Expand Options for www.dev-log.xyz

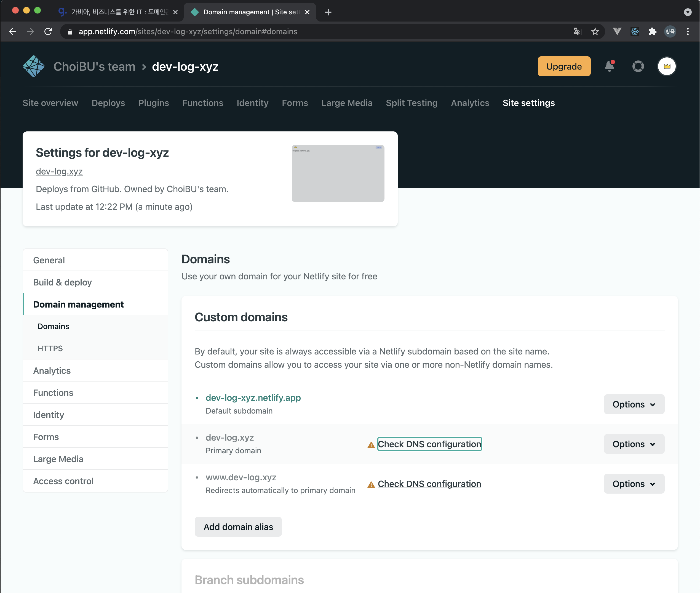click(x=634, y=483)
